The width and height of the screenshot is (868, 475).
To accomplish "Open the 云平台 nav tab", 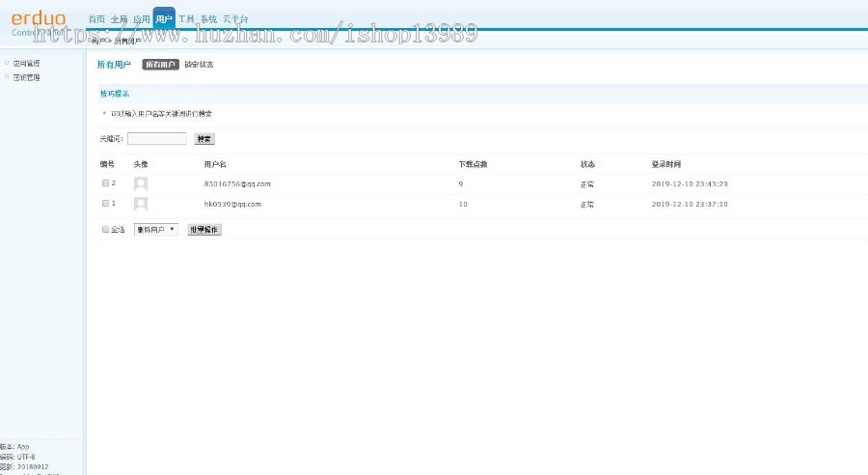I will pos(235,19).
